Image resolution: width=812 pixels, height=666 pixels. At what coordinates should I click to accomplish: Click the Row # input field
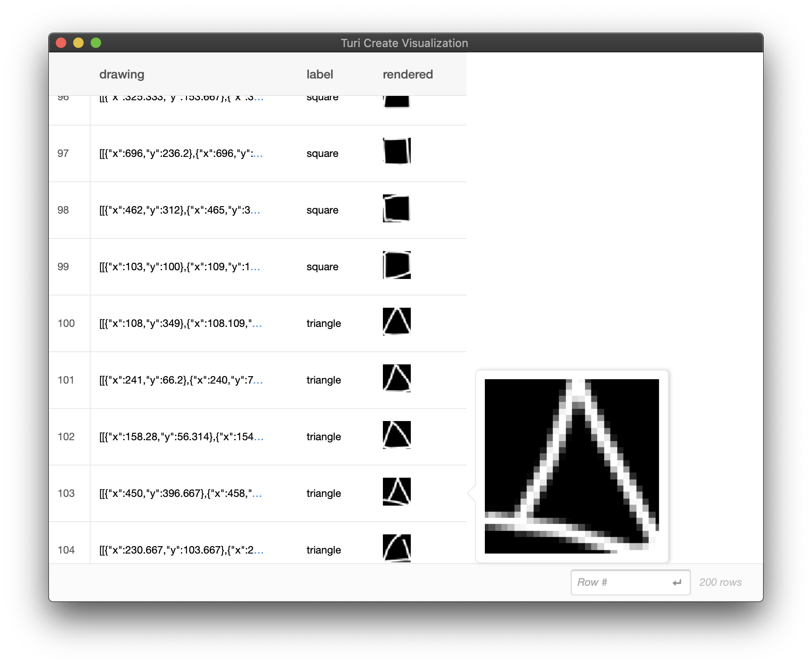(630, 582)
